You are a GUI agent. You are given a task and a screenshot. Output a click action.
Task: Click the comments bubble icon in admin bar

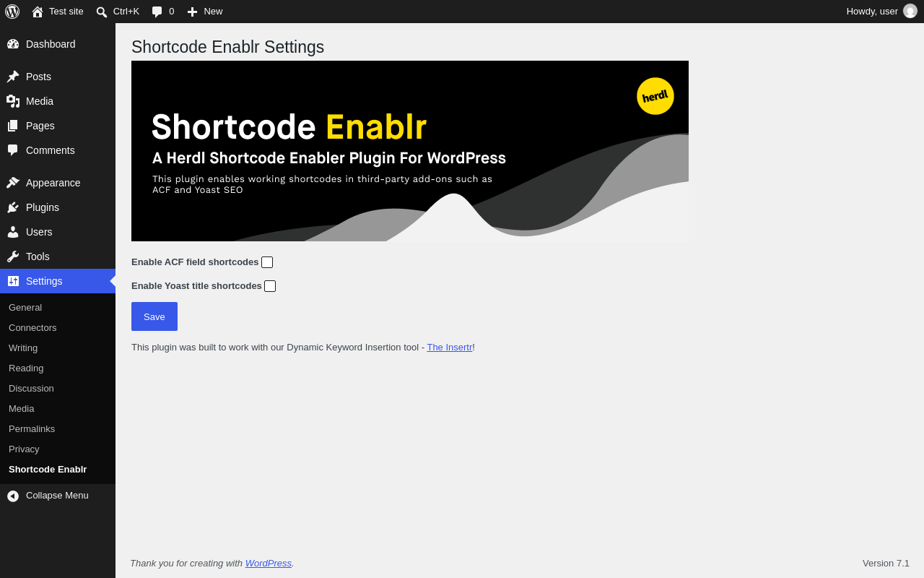(x=157, y=12)
